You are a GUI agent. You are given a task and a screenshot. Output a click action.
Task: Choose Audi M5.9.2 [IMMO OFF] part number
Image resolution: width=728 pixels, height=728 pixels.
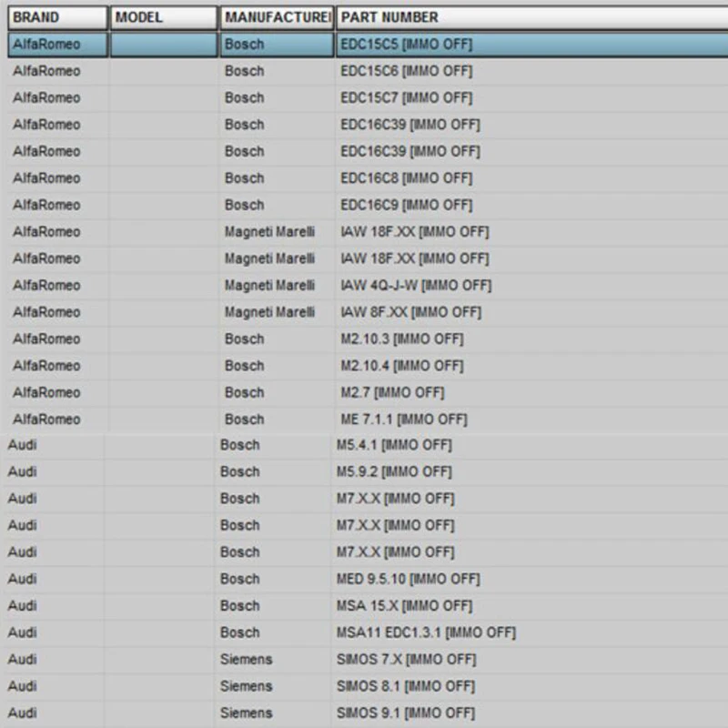pos(394,472)
